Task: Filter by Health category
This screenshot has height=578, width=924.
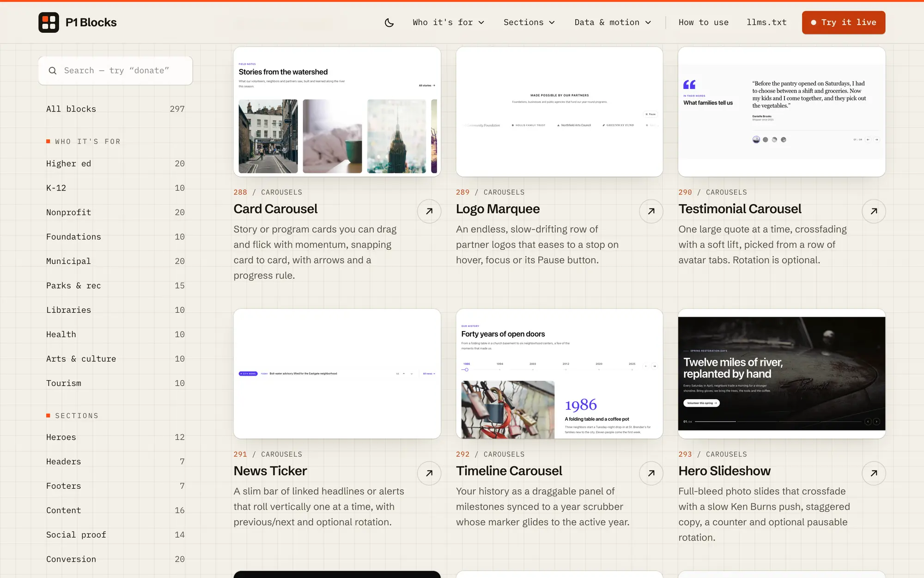Action: point(115,334)
